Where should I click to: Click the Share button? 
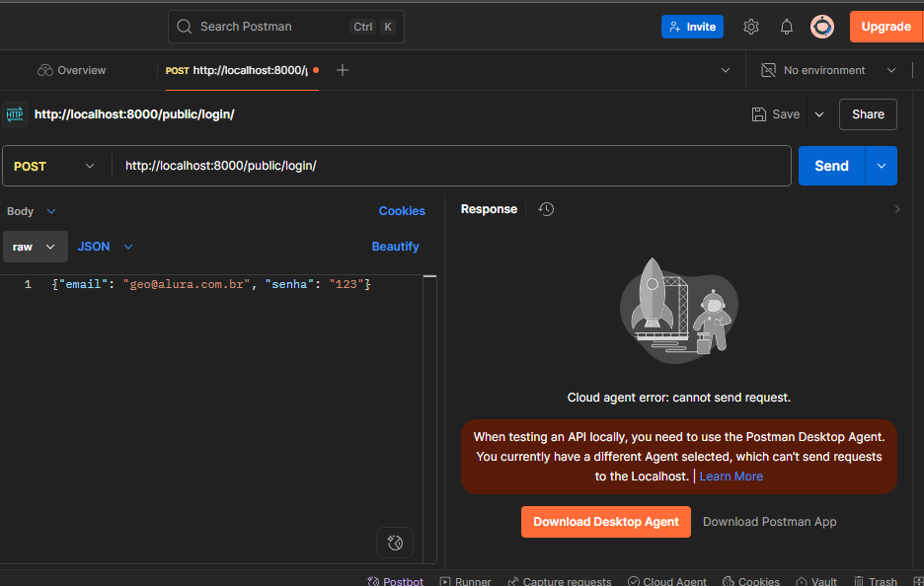click(x=868, y=114)
